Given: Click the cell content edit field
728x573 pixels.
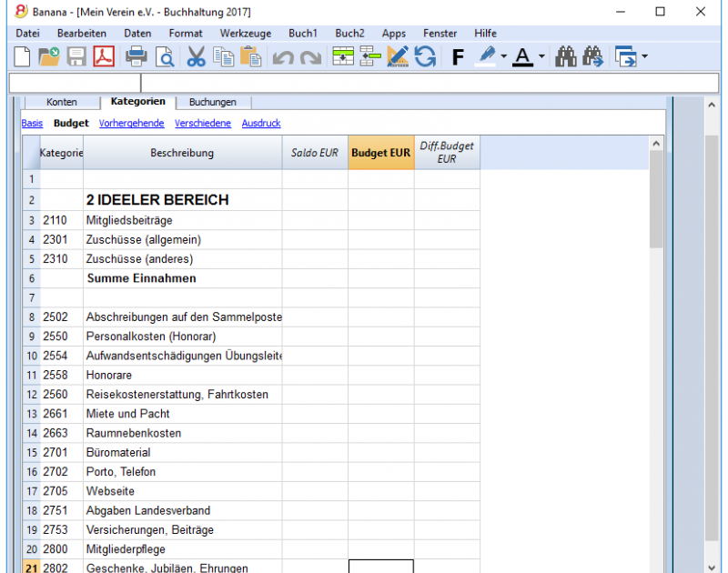Looking at the screenshot, I should (430, 84).
